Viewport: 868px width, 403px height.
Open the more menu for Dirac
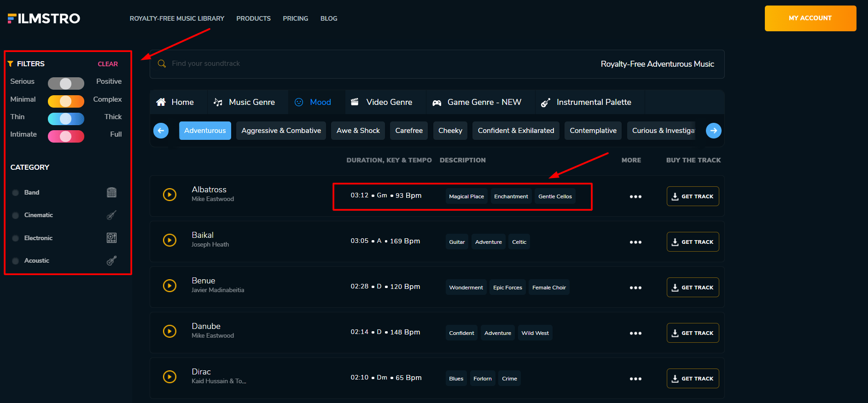pyautogui.click(x=635, y=379)
